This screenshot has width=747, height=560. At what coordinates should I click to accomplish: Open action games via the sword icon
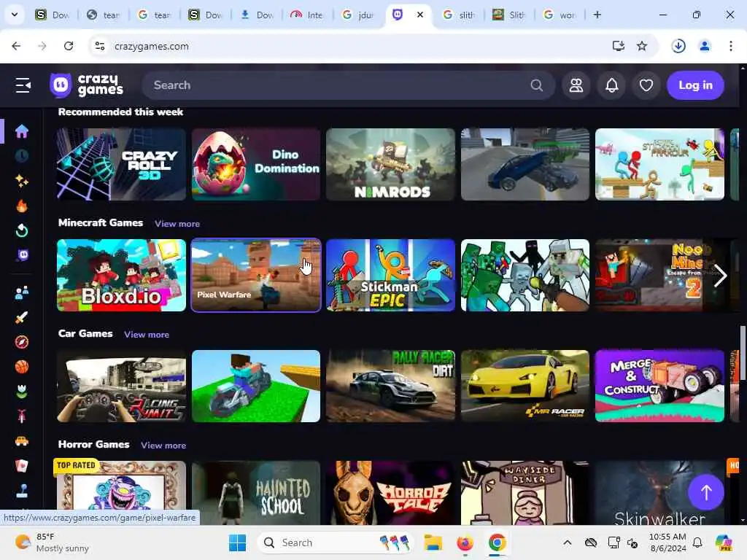tap(21, 317)
